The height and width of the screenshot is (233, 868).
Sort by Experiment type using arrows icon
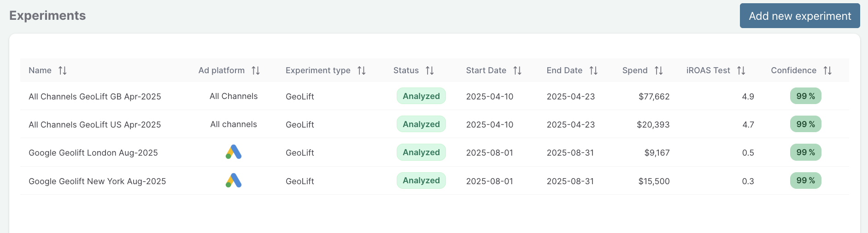[x=362, y=70]
